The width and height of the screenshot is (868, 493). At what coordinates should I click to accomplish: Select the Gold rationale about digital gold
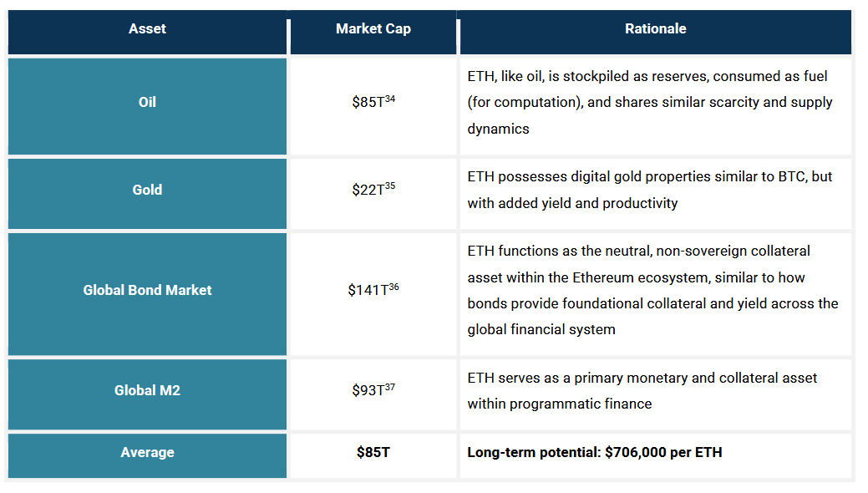[x=650, y=190]
